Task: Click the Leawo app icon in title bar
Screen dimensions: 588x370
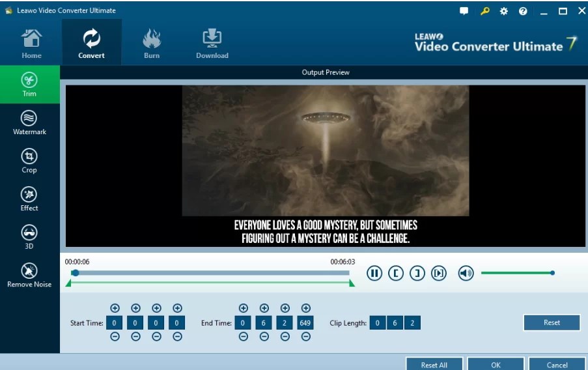Action: coord(8,10)
